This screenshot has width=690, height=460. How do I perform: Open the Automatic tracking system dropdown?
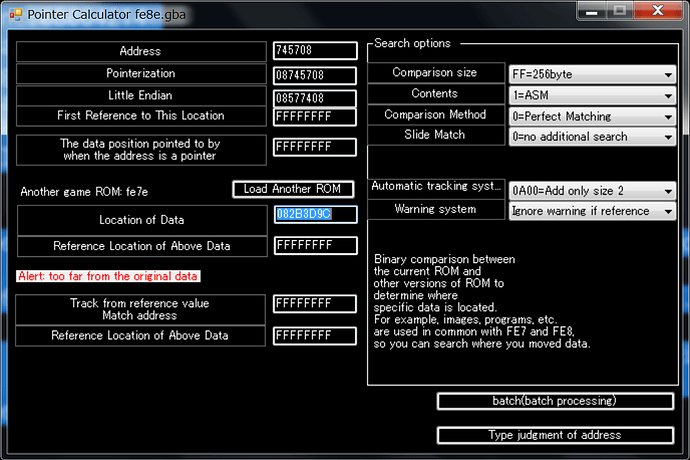592,191
